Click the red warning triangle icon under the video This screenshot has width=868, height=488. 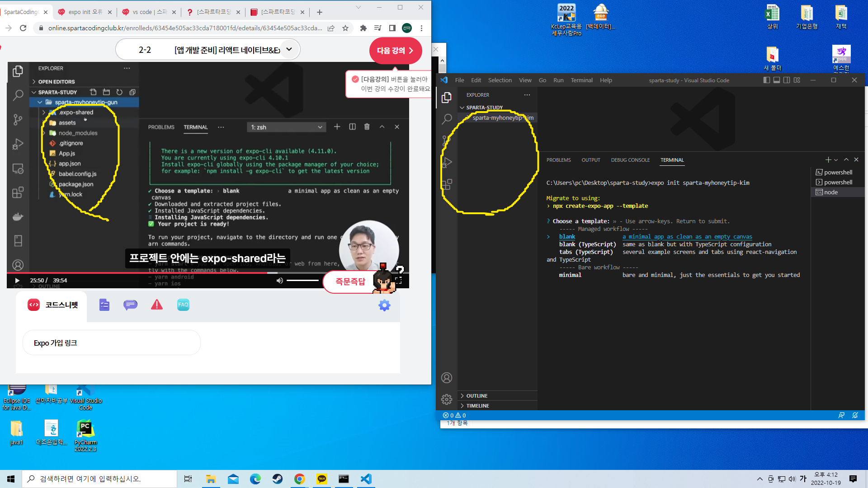157,305
